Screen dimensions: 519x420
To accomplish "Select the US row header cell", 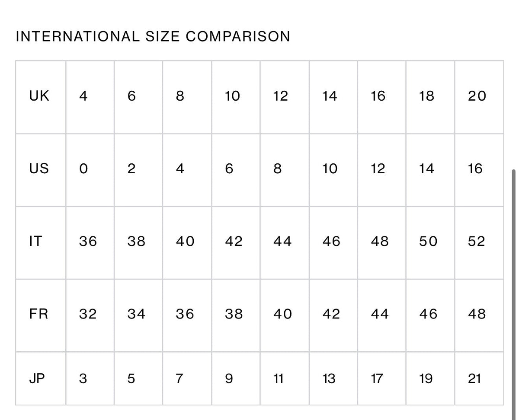I will pos(41,170).
